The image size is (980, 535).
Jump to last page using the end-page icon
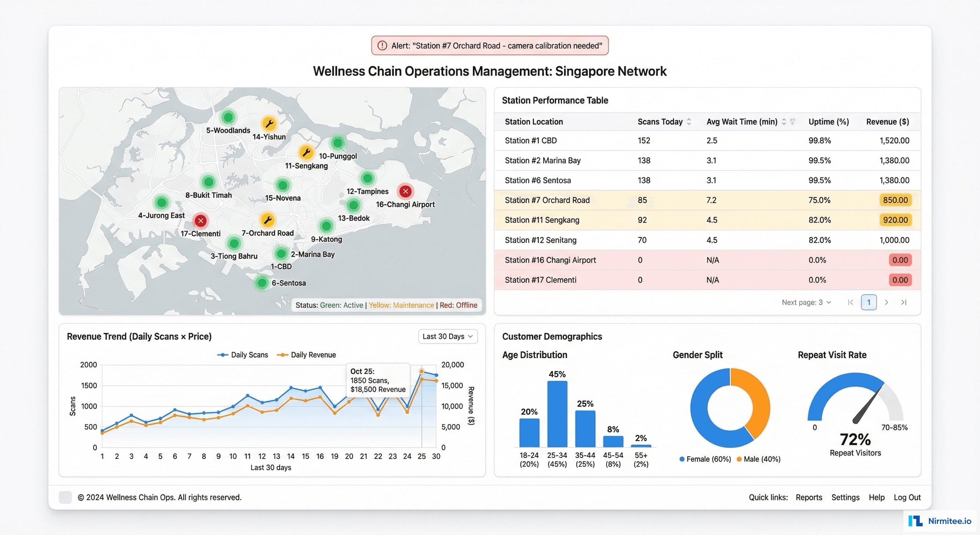click(904, 302)
